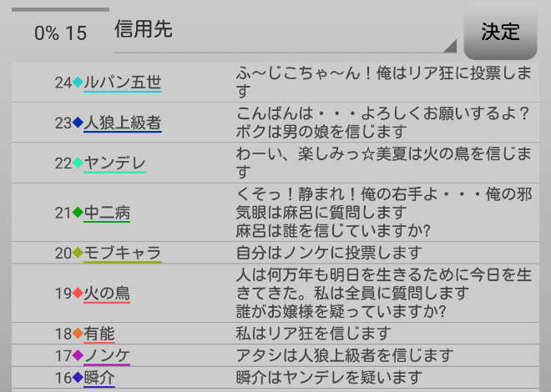Click the 0% 15 progress indicator
551x392 pixels.
(x=60, y=33)
